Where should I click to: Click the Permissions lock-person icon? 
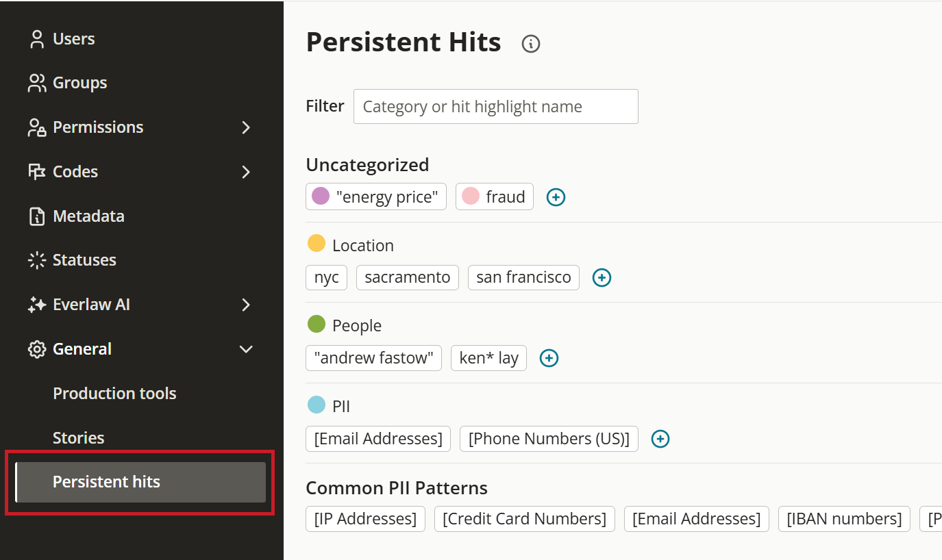pyautogui.click(x=37, y=127)
